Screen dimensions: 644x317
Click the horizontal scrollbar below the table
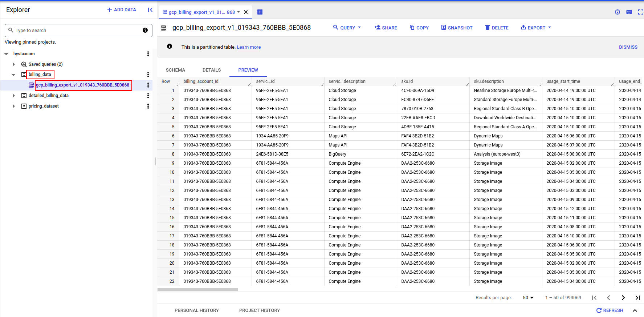tap(198, 290)
